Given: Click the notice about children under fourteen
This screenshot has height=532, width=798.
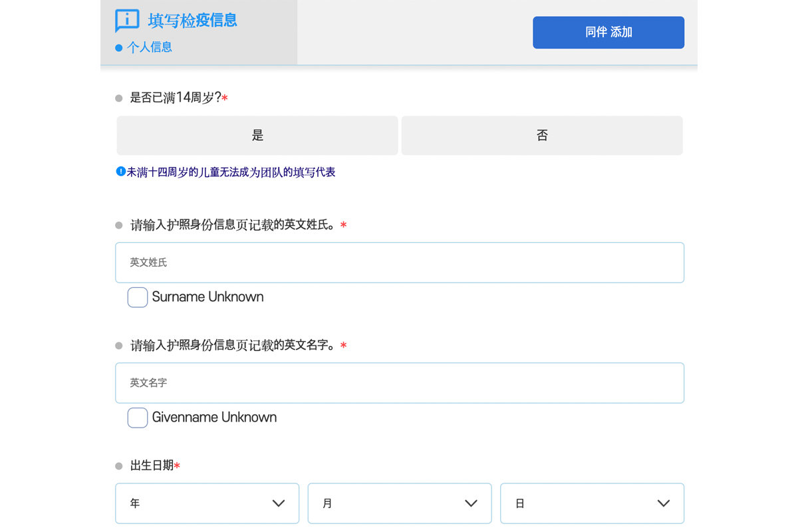Looking at the screenshot, I should point(229,172).
